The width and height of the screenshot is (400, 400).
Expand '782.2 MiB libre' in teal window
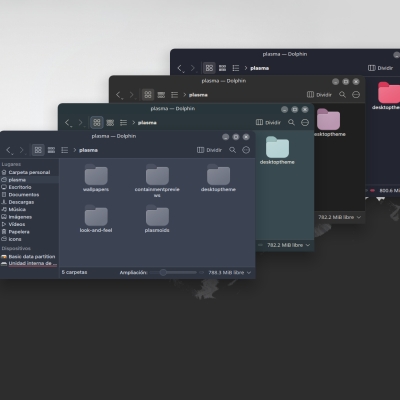click(288, 245)
